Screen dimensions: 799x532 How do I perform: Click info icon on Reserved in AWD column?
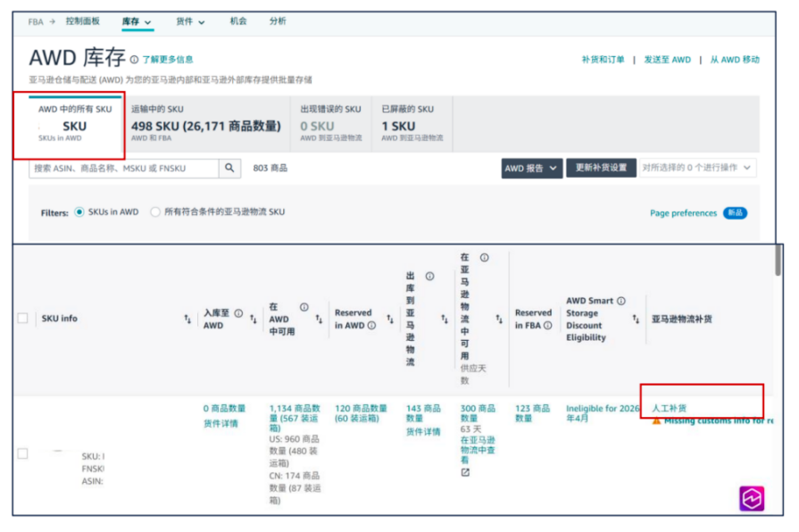click(372, 326)
